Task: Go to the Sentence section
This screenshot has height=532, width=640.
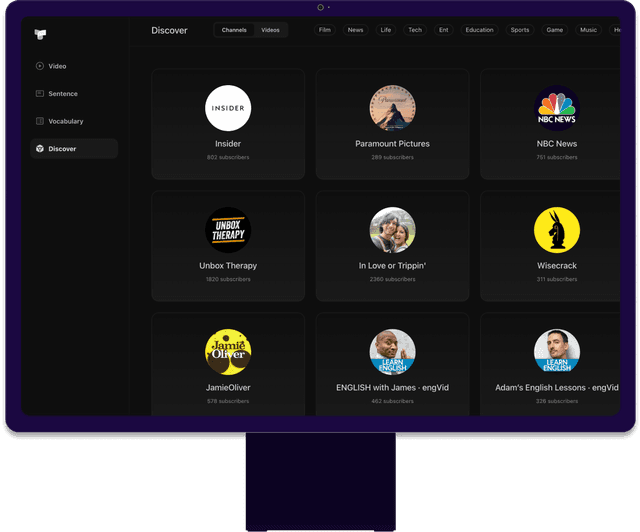Action: coord(62,94)
